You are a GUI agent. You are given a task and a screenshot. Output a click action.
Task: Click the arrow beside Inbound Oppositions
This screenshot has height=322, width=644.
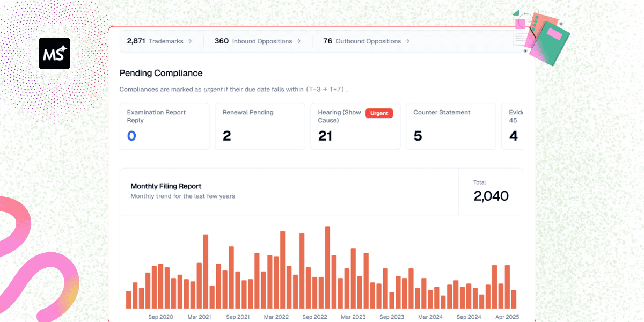click(298, 41)
